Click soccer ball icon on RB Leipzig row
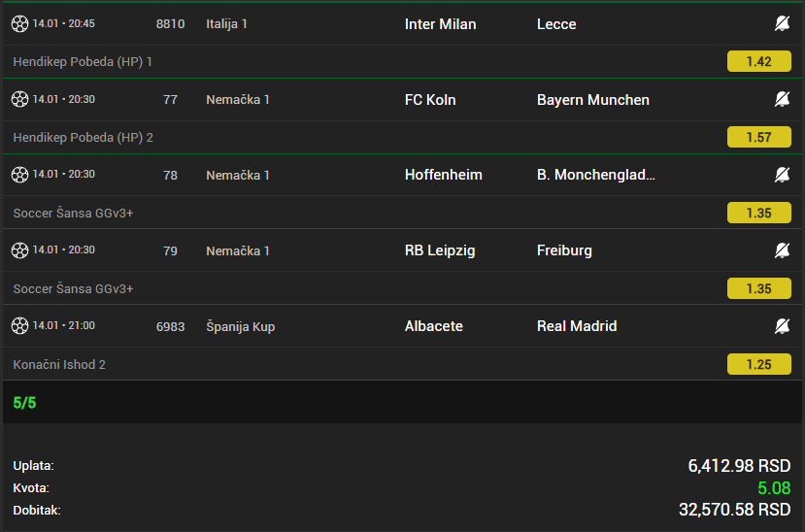805x532 pixels. pyautogui.click(x=19, y=250)
